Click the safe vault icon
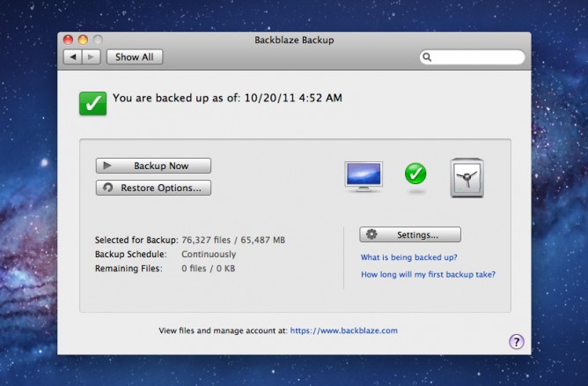The width and height of the screenshot is (588, 386). coord(467,179)
